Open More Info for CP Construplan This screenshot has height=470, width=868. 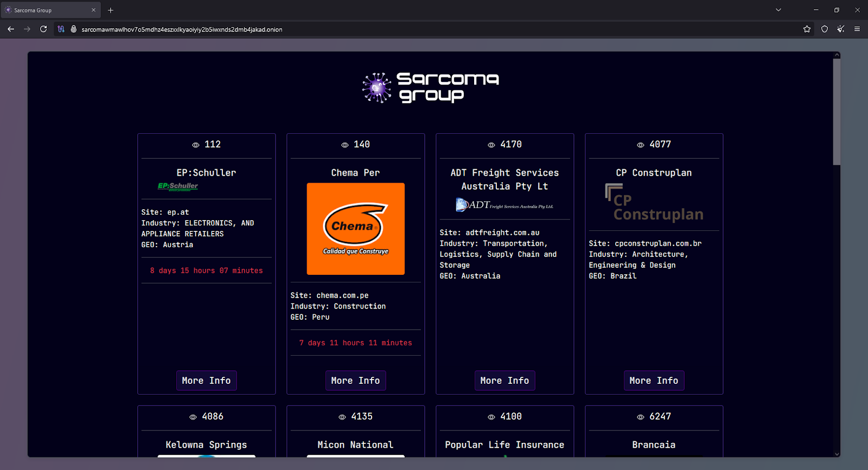(x=654, y=381)
